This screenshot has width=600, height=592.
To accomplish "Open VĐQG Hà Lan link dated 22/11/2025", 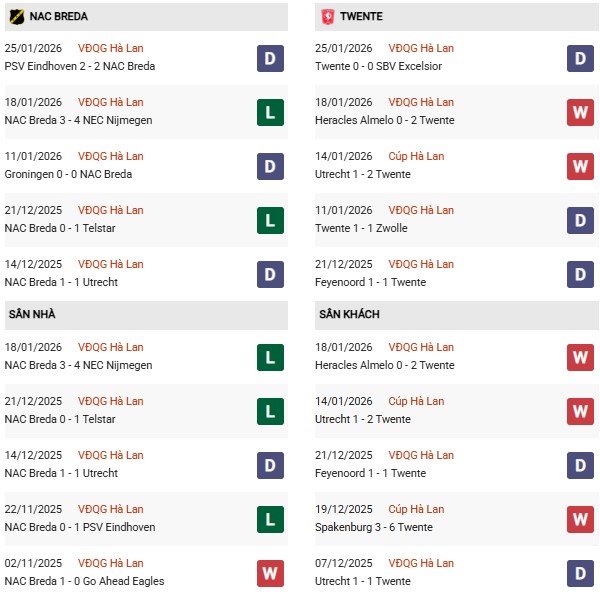I will [110, 509].
